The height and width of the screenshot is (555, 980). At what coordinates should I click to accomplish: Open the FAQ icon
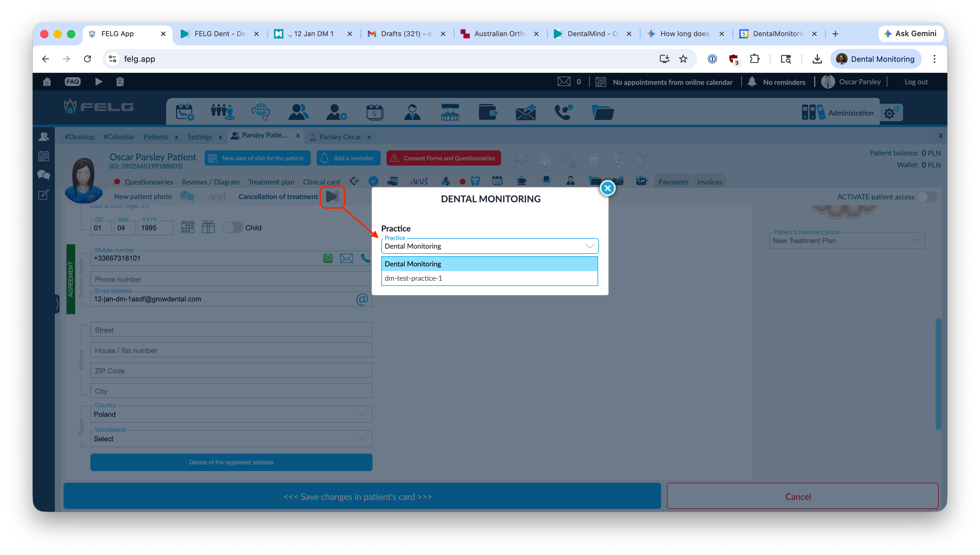pyautogui.click(x=72, y=82)
